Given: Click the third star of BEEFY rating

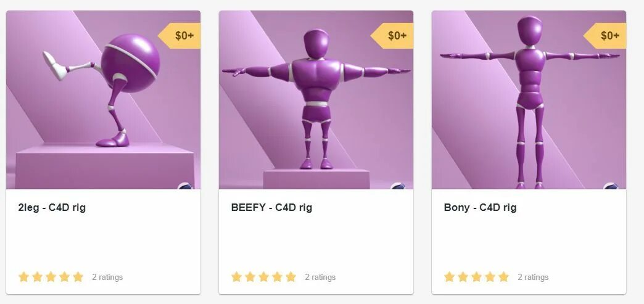Looking at the screenshot, I should [263, 277].
